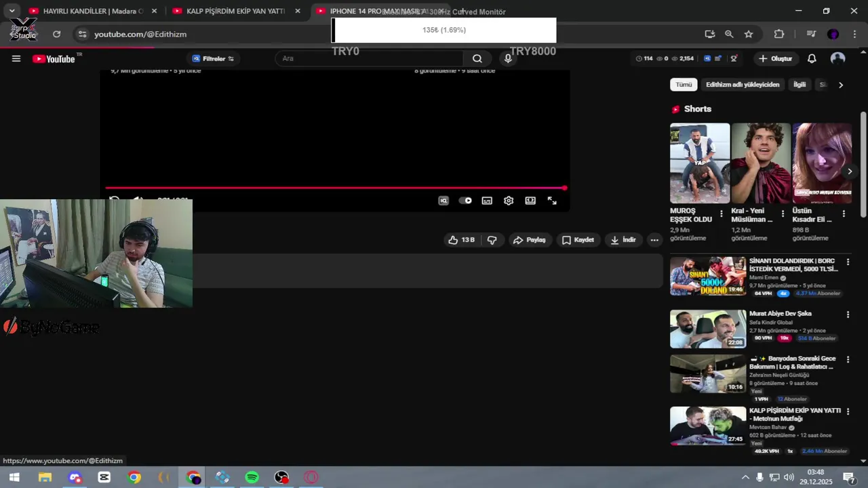This screenshot has width=868, height=488.
Task: Open the YouTube guide hamburger menu
Action: point(16,58)
